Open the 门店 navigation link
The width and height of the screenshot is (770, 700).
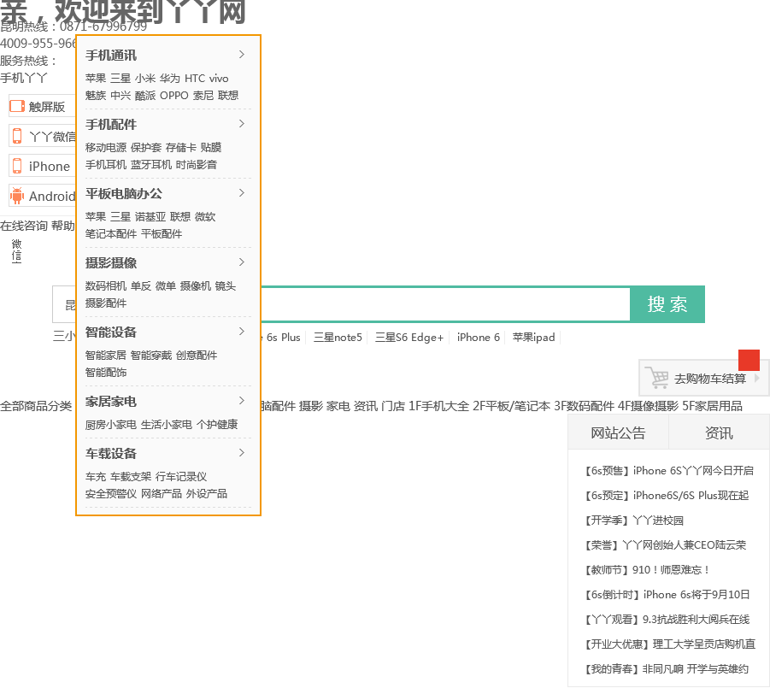pos(393,406)
